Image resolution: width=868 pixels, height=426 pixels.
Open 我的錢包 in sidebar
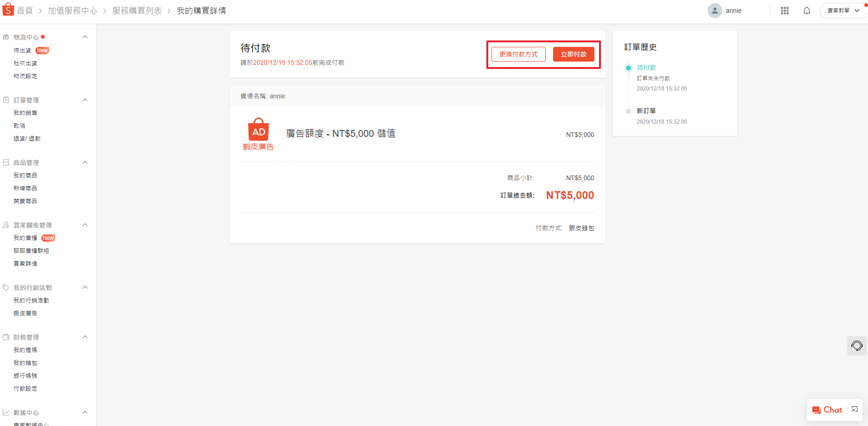(25, 363)
